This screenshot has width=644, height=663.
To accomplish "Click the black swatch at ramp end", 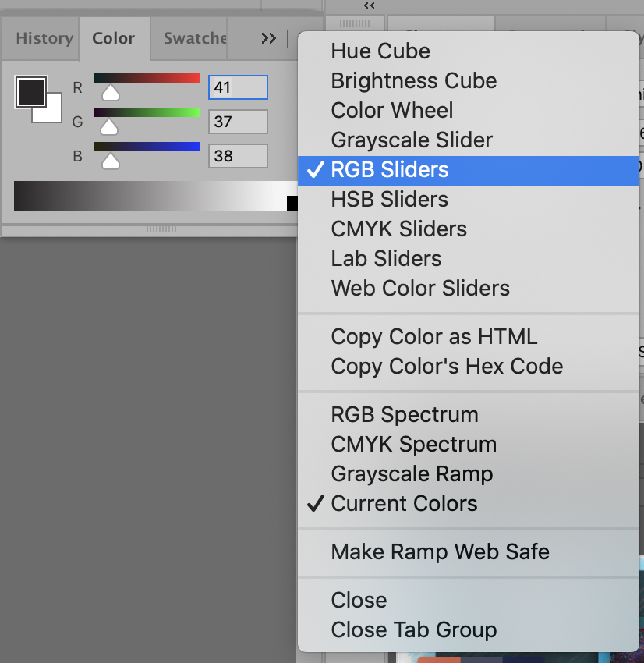I will point(292,203).
